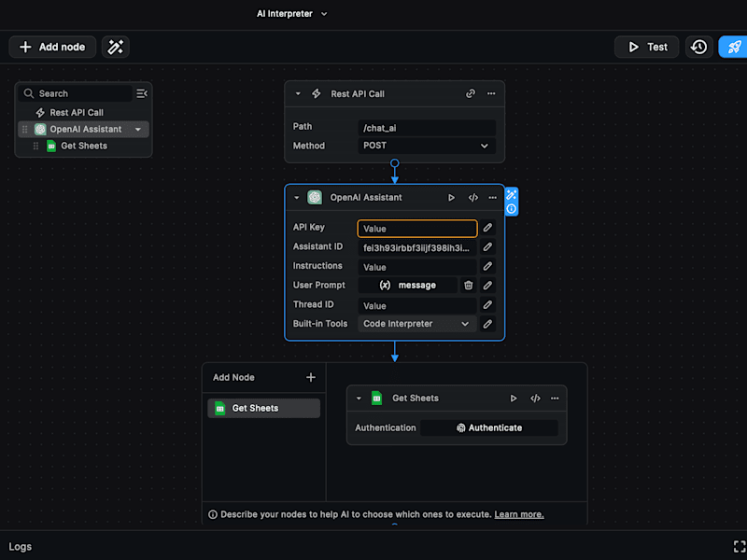Collapse OpenAI Assistant tree children arrow
747x560 pixels.
[x=138, y=129]
